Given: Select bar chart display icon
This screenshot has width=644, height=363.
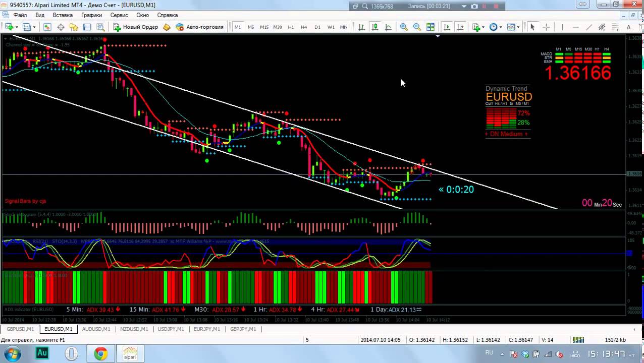Looking at the screenshot, I should (x=361, y=27).
